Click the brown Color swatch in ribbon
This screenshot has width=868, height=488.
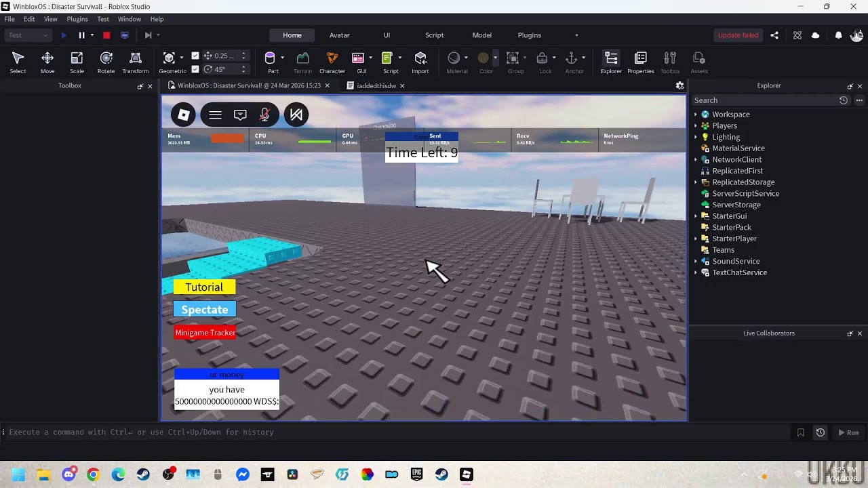tap(483, 58)
